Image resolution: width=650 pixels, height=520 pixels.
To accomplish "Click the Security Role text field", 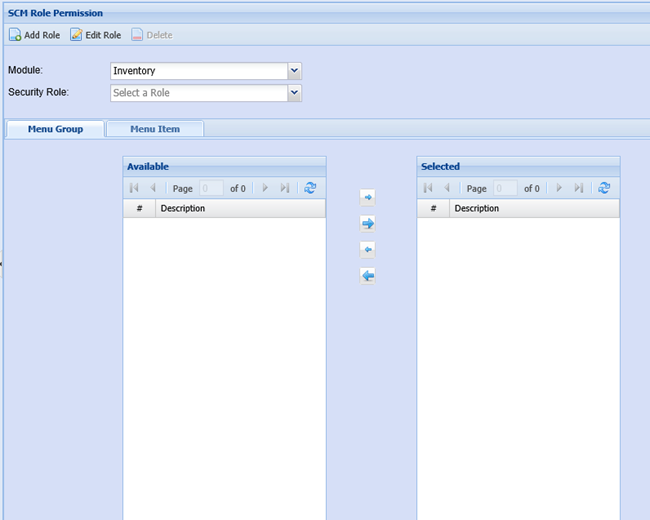I will (198, 93).
